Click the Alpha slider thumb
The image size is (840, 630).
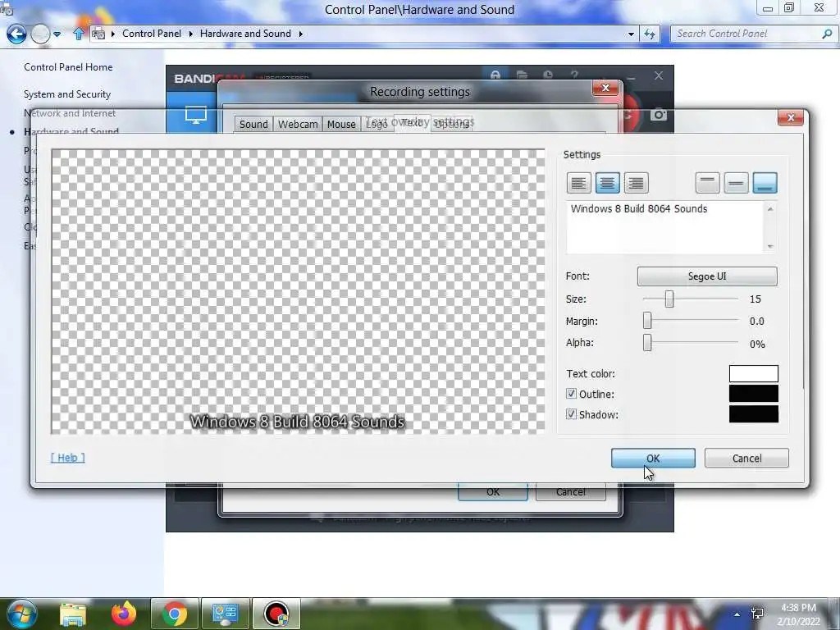647,343
